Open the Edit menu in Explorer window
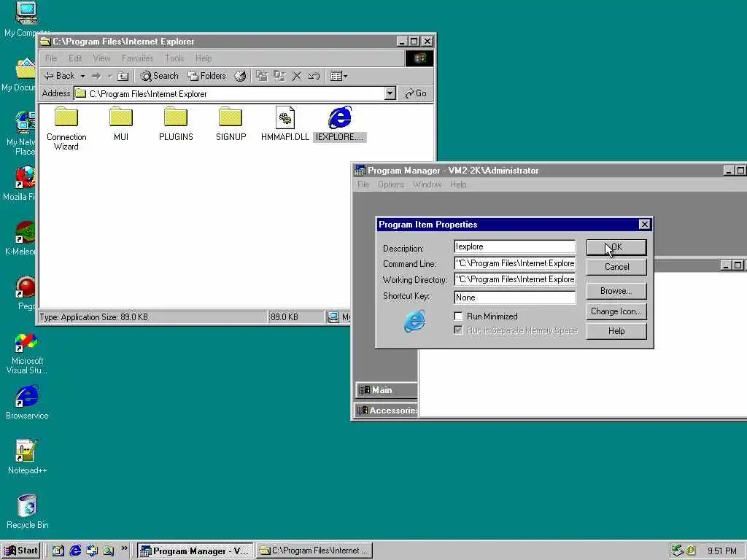Viewport: 747px width, 560px height. tap(75, 58)
